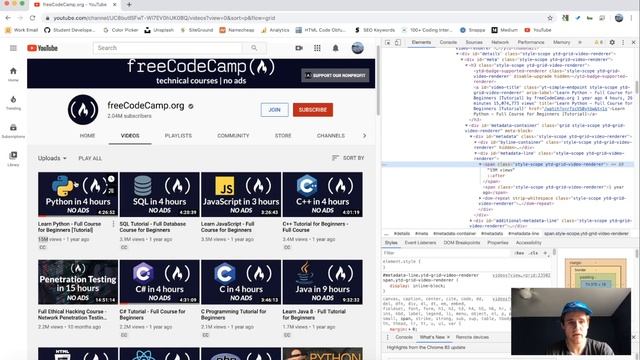Toggle the DevTools device toolbar
This screenshot has height=360, width=640.
click(x=398, y=42)
